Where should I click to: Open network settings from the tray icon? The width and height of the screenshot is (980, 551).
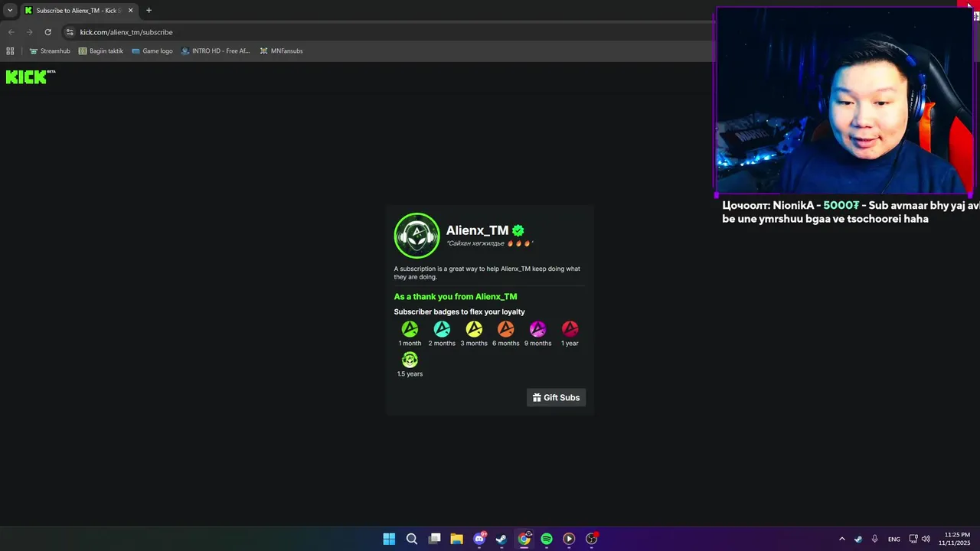click(913, 539)
